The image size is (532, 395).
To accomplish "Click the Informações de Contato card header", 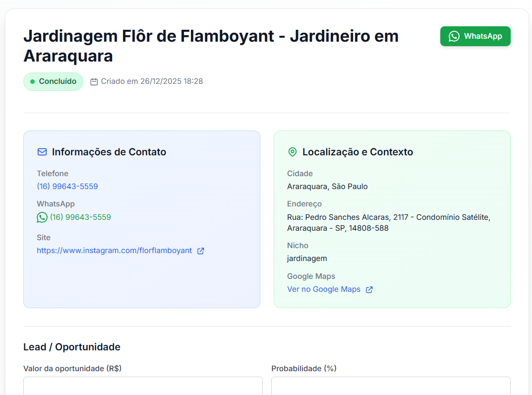I will pyautogui.click(x=109, y=152).
